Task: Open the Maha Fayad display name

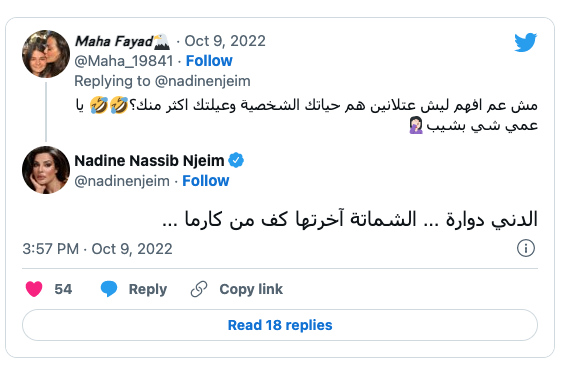Action: click(114, 41)
